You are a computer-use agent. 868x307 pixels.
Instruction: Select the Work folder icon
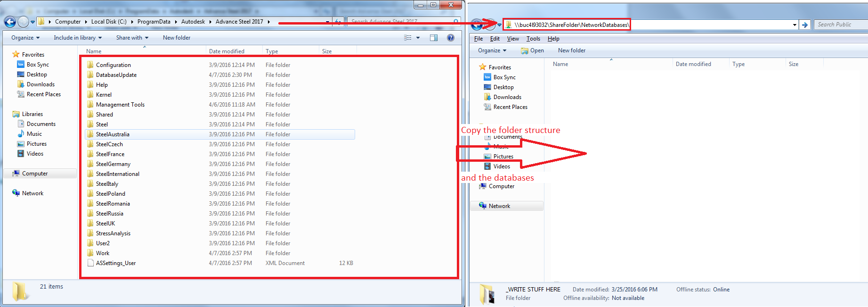[90, 253]
